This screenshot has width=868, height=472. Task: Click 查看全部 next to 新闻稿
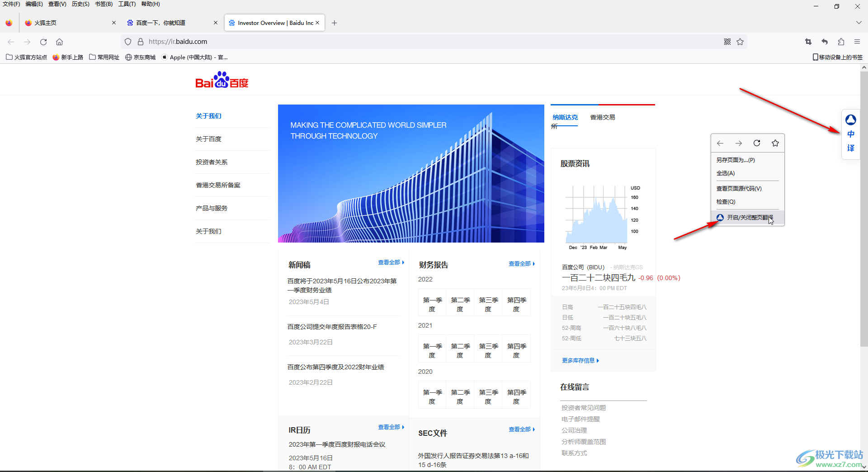coord(391,262)
